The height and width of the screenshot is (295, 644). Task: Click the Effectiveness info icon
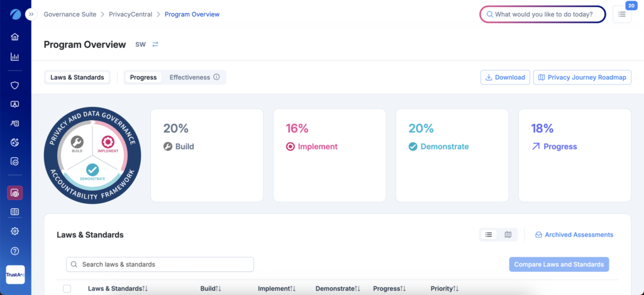pyautogui.click(x=216, y=77)
